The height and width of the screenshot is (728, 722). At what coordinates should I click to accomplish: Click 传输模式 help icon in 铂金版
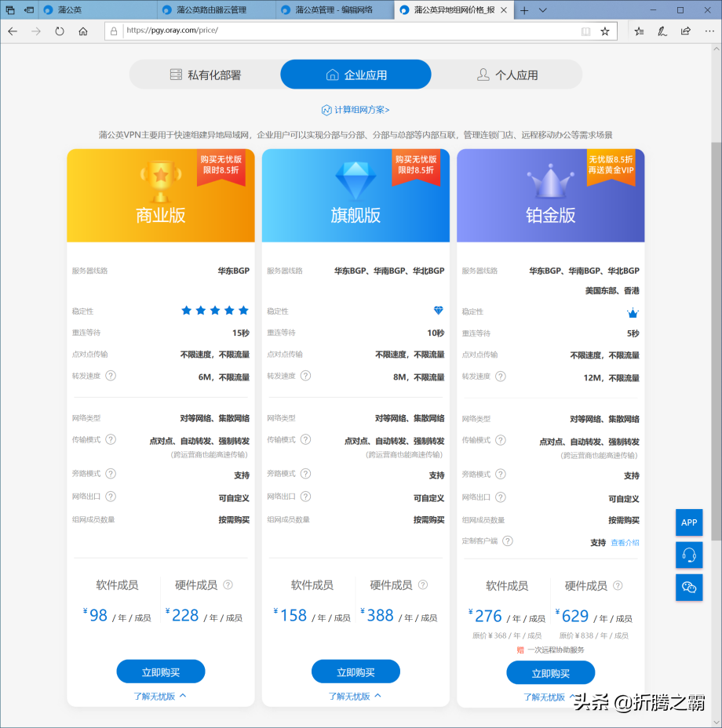[501, 439]
